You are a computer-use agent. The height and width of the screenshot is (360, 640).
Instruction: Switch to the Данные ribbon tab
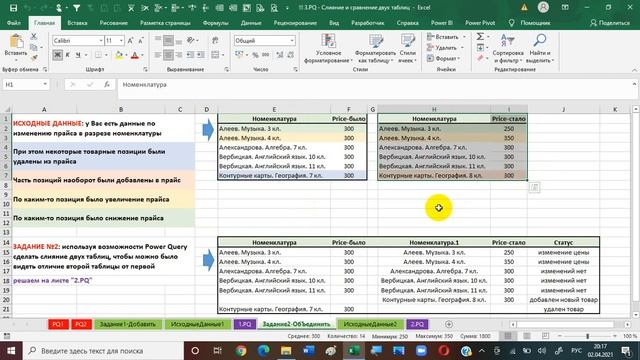(251, 23)
